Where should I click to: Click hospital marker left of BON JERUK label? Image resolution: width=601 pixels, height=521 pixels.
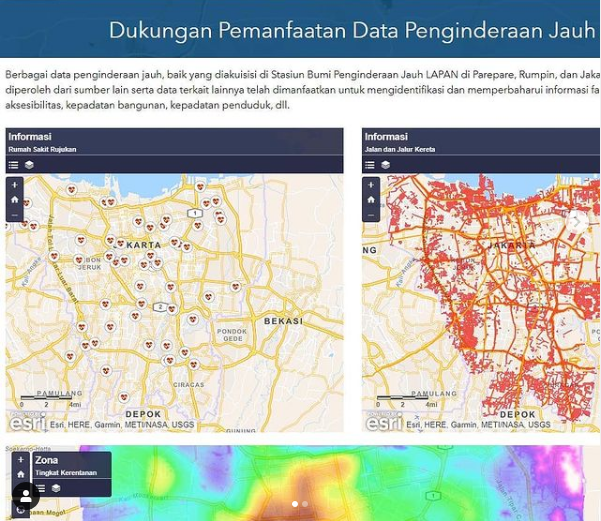(x=79, y=260)
